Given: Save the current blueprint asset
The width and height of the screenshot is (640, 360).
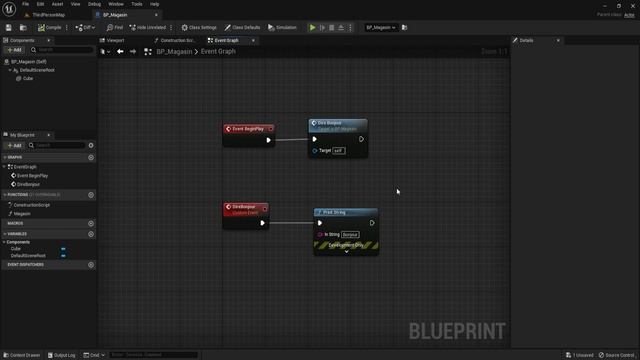Looking at the screenshot, I should tap(9, 27).
